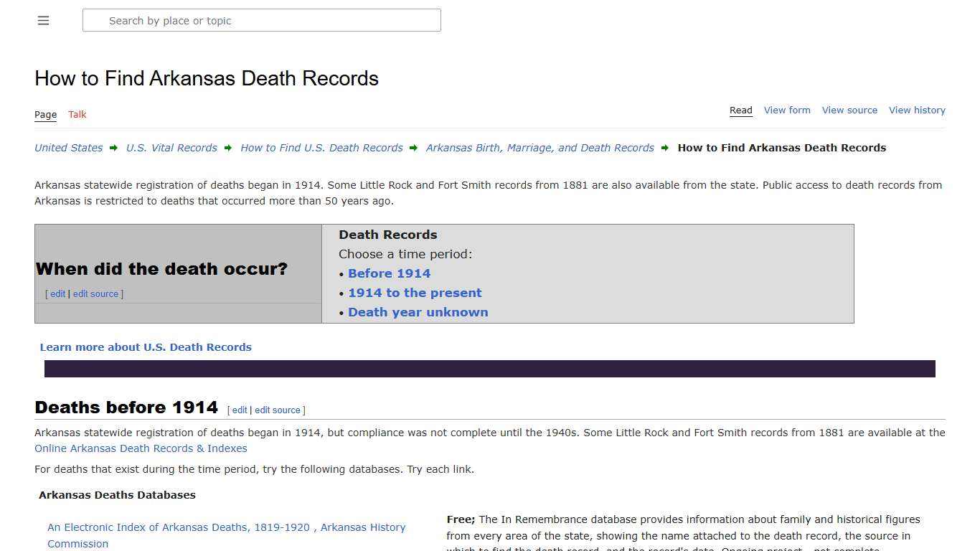Select the Before 1914 time period
The height and width of the screenshot is (551, 980).
tap(389, 273)
